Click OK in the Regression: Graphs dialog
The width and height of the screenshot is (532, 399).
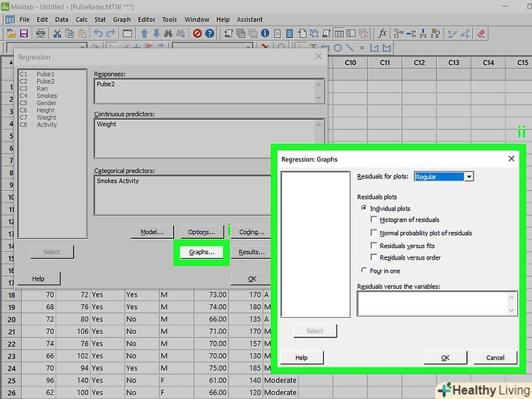[445, 357]
